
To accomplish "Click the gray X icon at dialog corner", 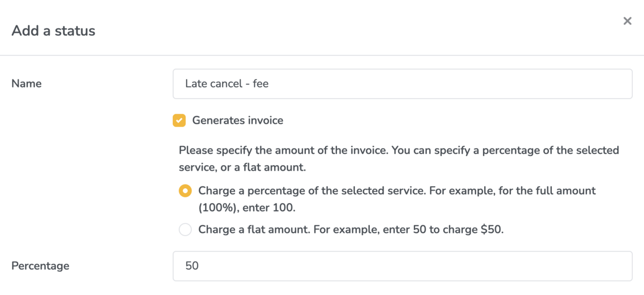I will coord(627,21).
